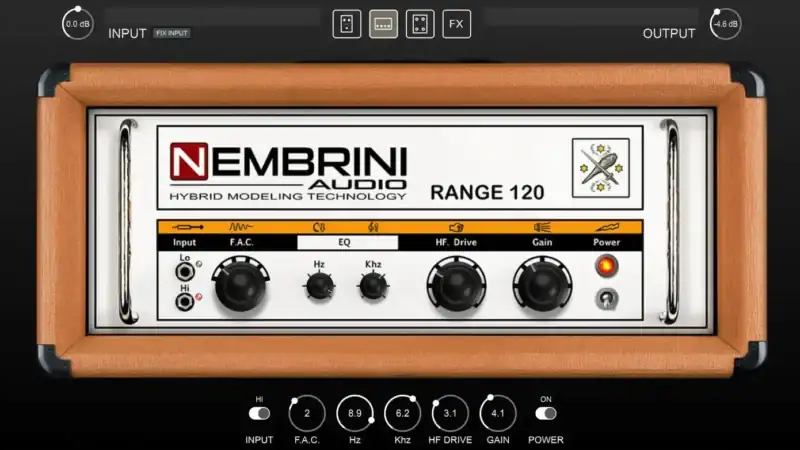Click the waveform symbol above F.A.C. label

241,227
